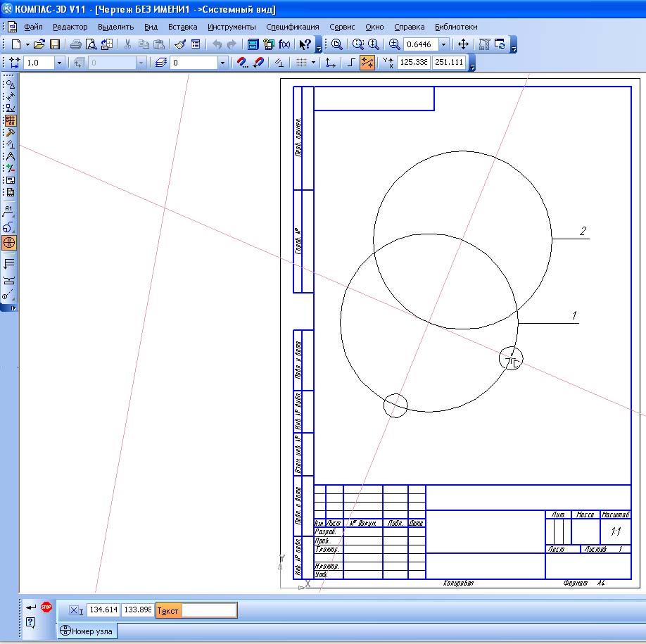Click the Текст input field
Image resolution: width=646 pixels, height=644 pixels.
(x=209, y=610)
